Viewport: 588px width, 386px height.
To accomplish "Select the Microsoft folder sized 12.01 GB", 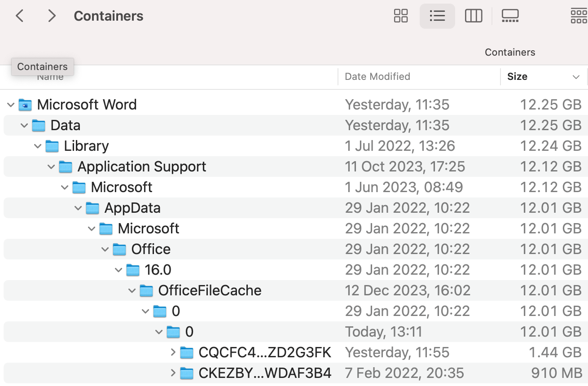I will [x=149, y=228].
